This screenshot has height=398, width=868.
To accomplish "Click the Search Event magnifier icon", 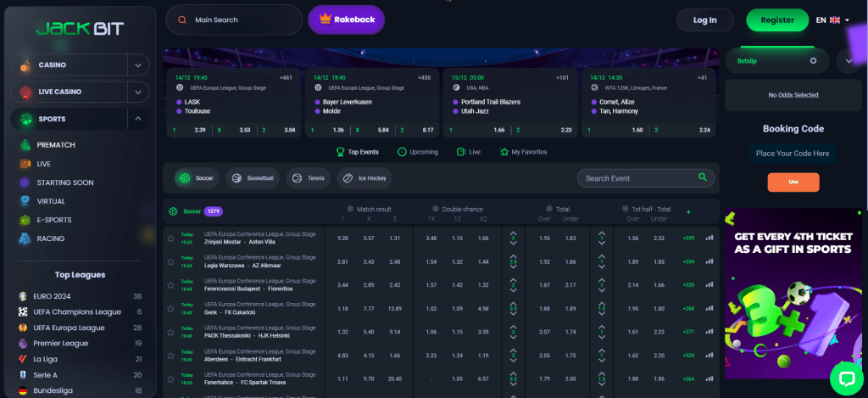I will click(703, 177).
